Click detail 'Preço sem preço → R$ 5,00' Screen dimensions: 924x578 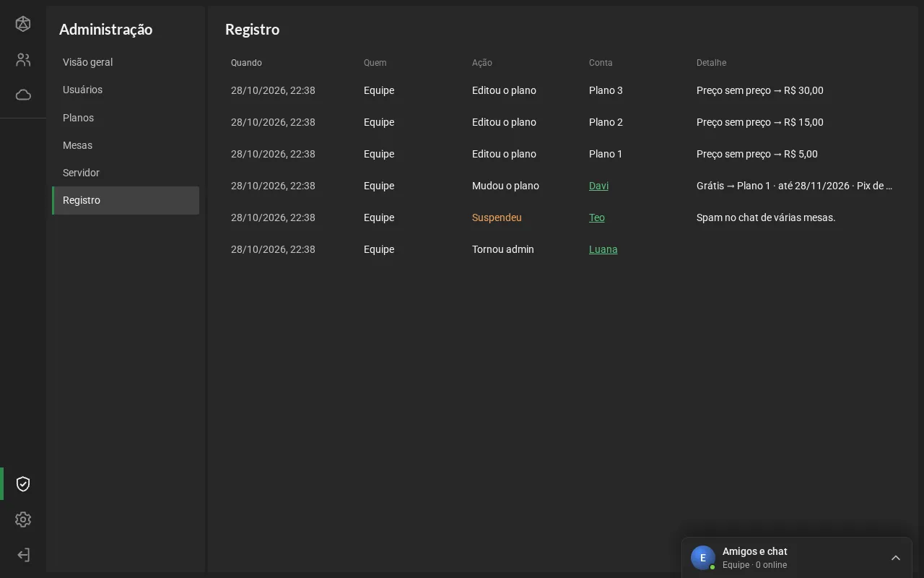757,154
